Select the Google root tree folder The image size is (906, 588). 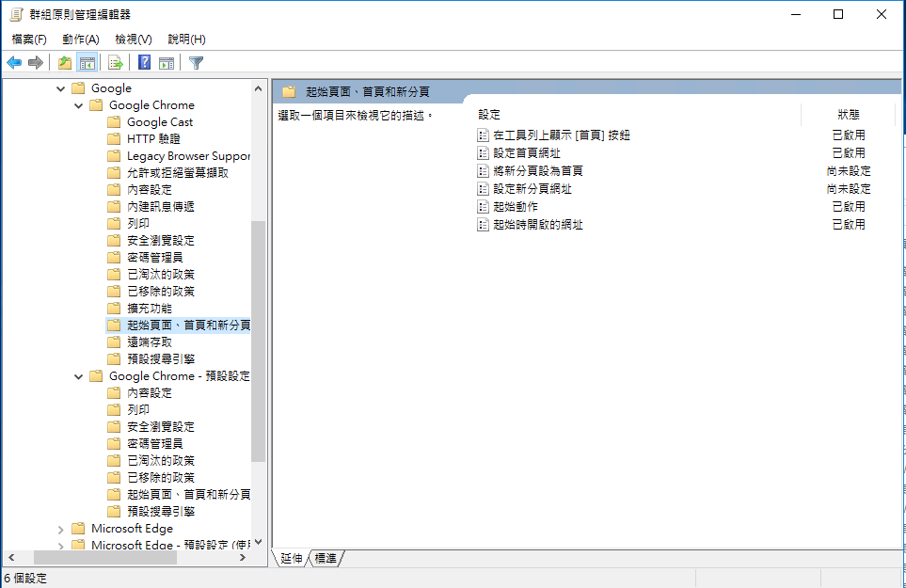click(x=112, y=88)
